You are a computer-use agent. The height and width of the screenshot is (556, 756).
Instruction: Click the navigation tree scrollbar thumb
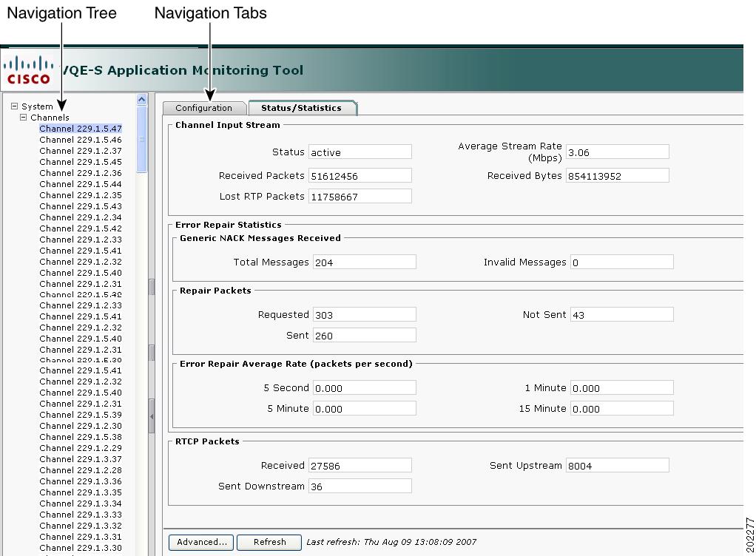point(142,139)
